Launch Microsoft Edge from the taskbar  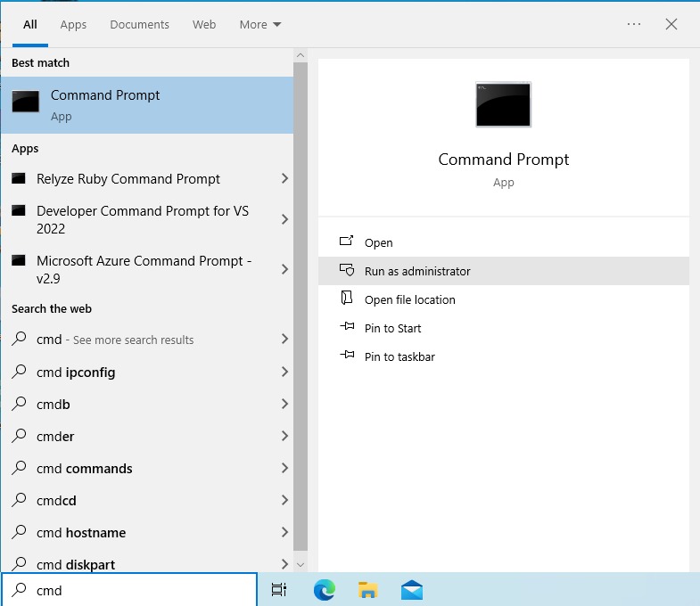[325, 590]
